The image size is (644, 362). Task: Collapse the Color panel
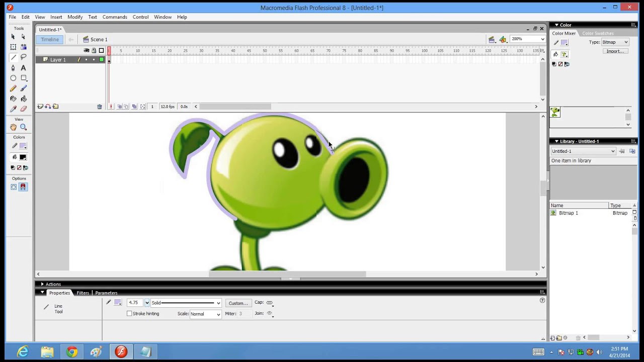[556, 25]
